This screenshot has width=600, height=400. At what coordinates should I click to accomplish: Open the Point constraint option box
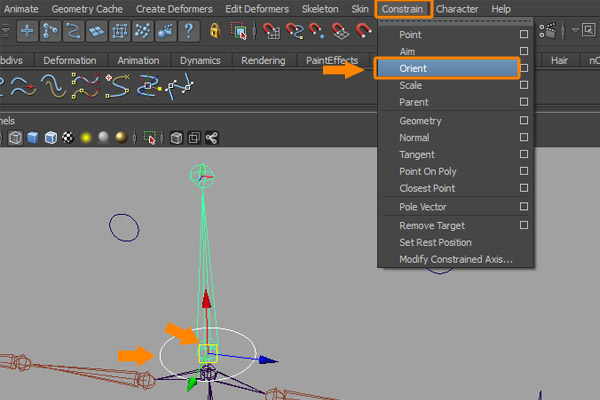tap(523, 35)
